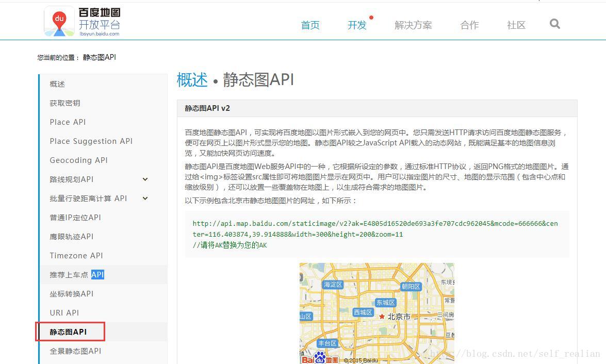Open the search magnifier icon
Screen dimensions: 606x364
tap(554, 24)
